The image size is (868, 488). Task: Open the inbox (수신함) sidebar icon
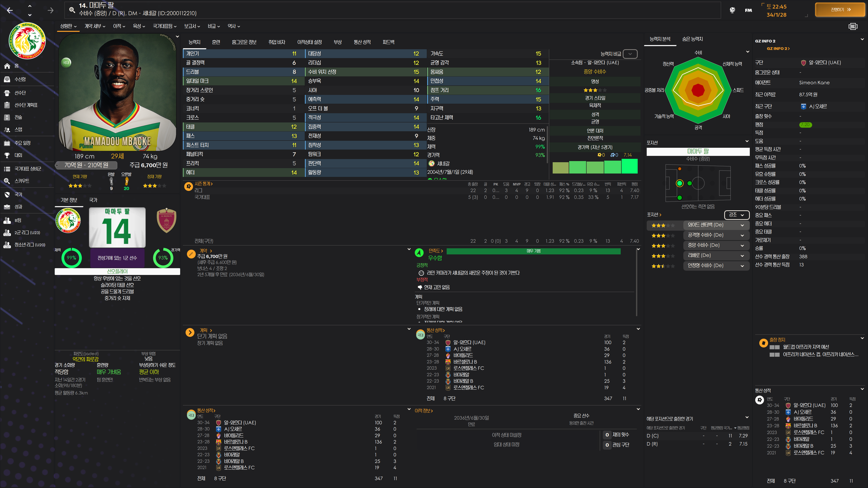coord(7,80)
